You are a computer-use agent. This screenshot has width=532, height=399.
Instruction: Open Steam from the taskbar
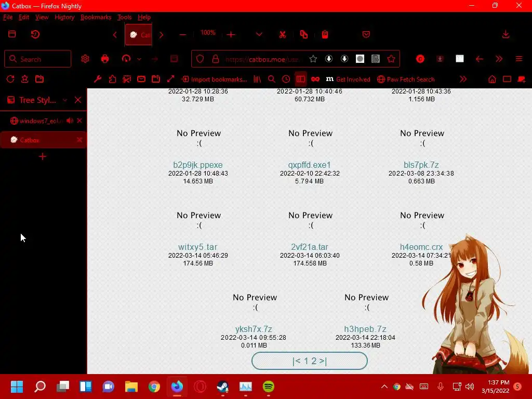click(222, 387)
